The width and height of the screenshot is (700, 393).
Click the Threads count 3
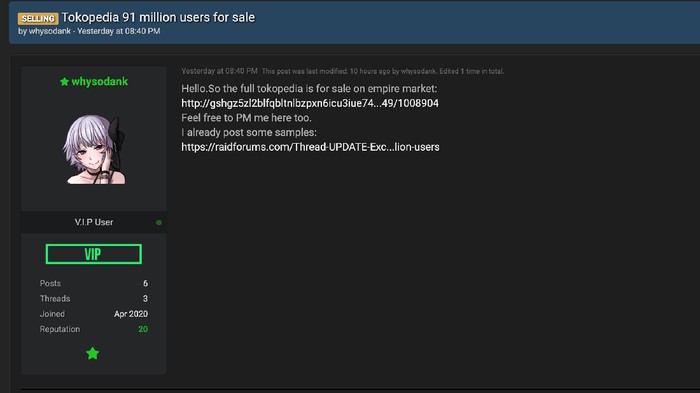(x=146, y=299)
